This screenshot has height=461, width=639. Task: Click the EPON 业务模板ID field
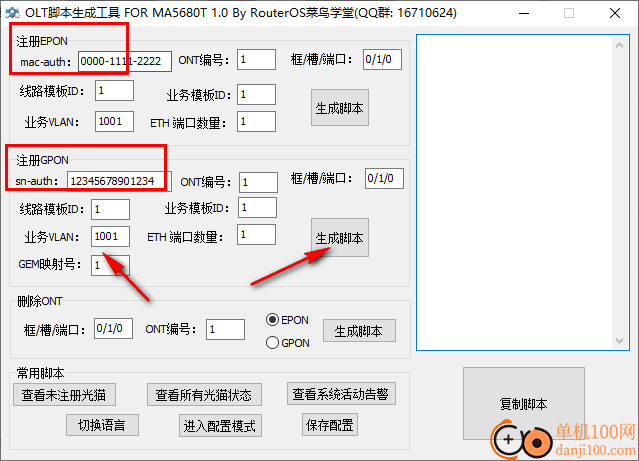(x=256, y=95)
